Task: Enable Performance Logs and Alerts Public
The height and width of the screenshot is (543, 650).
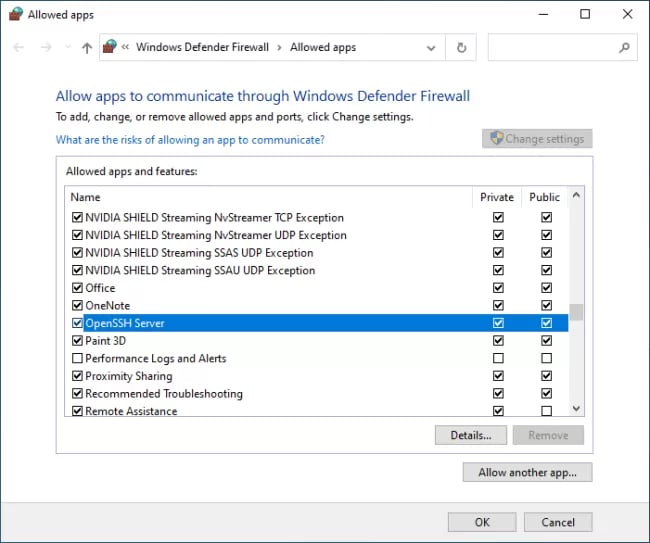Action: tap(546, 358)
